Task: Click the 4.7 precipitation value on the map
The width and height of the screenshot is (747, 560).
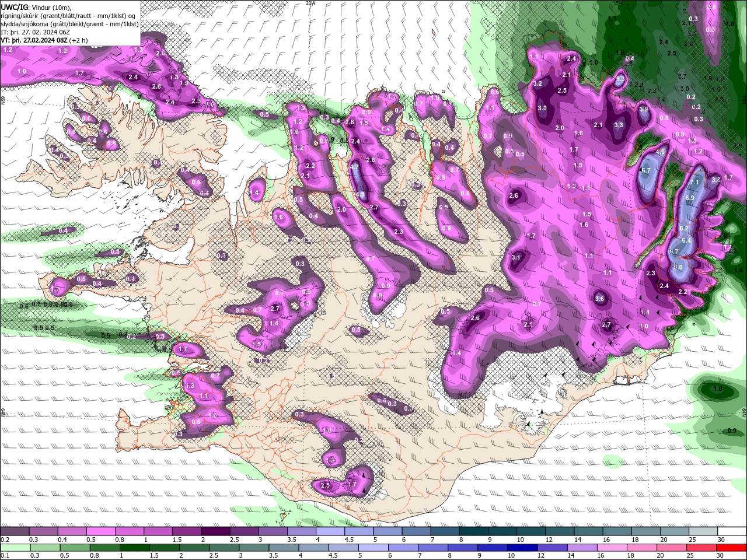Action: coord(354,167)
